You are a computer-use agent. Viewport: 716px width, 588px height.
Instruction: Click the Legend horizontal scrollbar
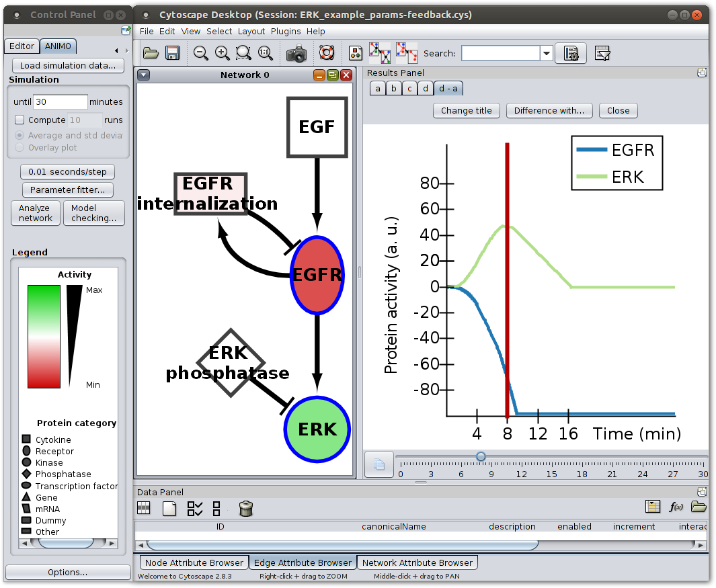66,543
